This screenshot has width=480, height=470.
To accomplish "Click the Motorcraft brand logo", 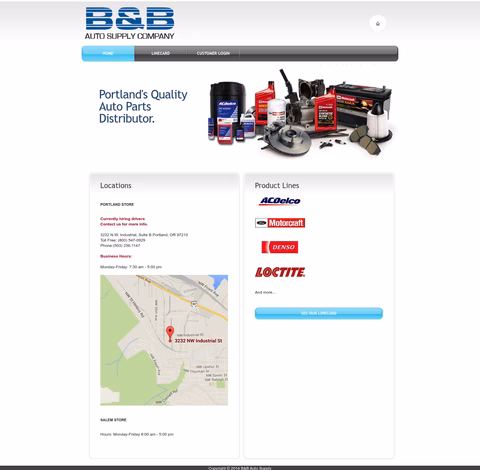I will pos(280,223).
